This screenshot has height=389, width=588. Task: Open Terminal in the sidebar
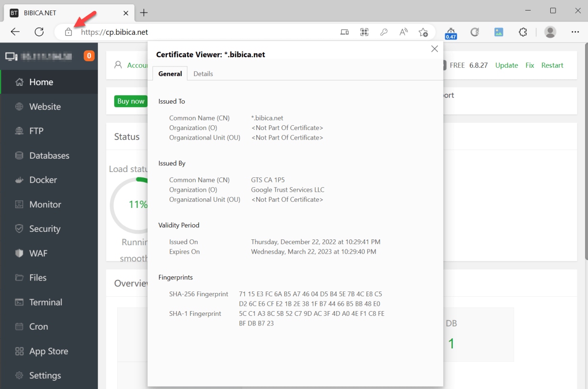[x=49, y=302]
